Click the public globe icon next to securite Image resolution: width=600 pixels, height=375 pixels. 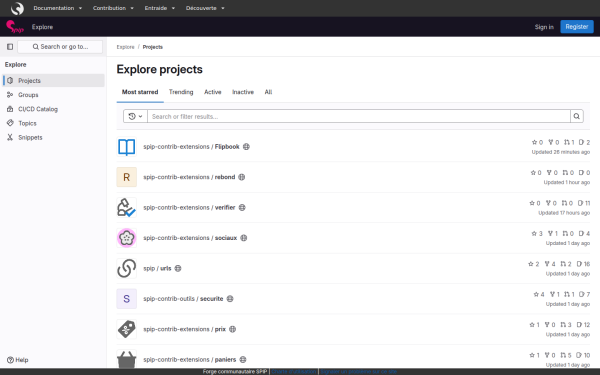[x=230, y=299]
